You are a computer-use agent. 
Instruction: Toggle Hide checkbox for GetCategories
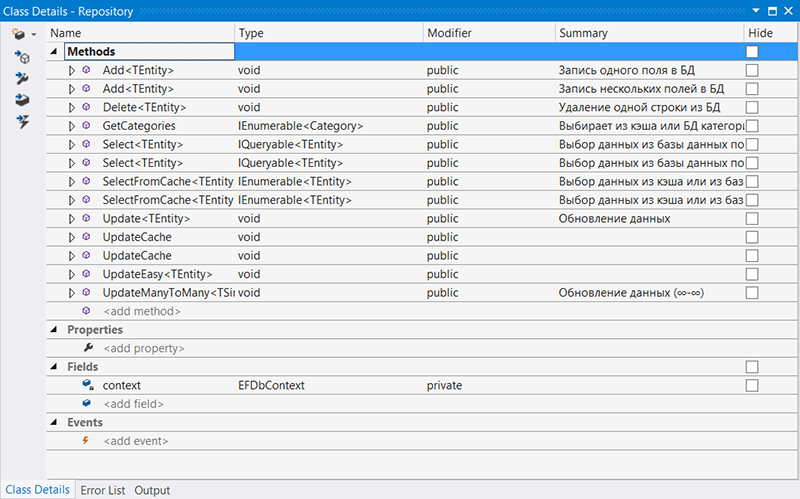point(752,126)
